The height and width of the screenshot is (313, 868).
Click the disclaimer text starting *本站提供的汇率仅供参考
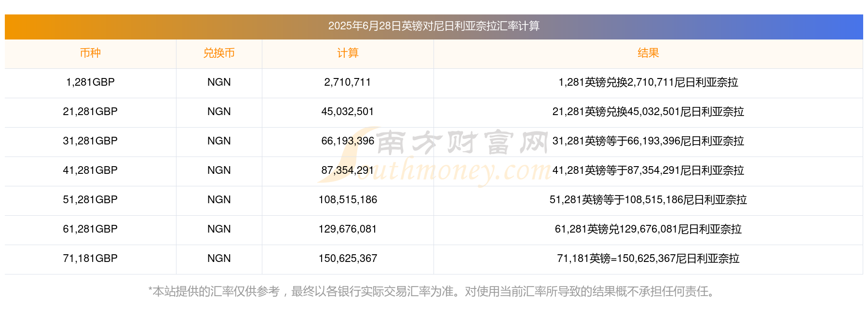pos(434,291)
